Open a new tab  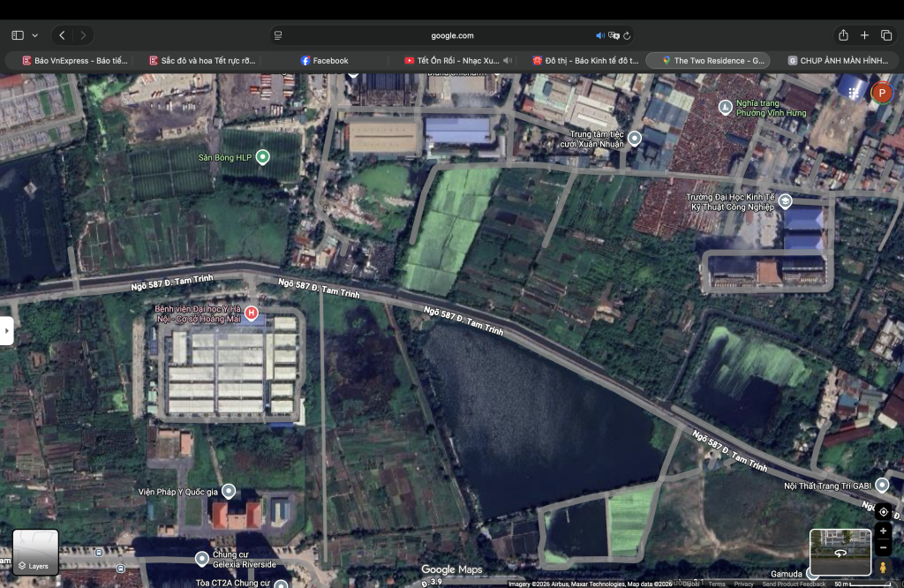tap(865, 35)
